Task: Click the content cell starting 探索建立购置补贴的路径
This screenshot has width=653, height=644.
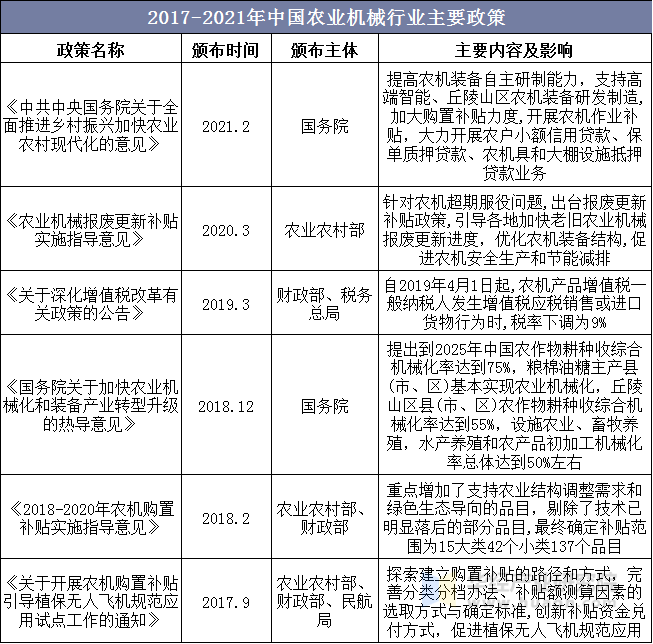Action: tap(514, 602)
